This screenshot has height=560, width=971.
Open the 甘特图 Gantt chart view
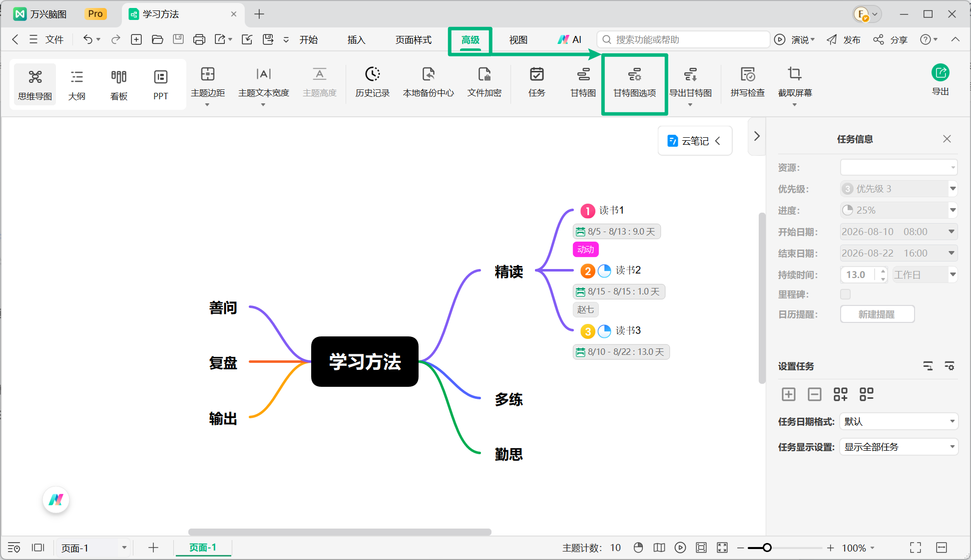[x=583, y=82]
